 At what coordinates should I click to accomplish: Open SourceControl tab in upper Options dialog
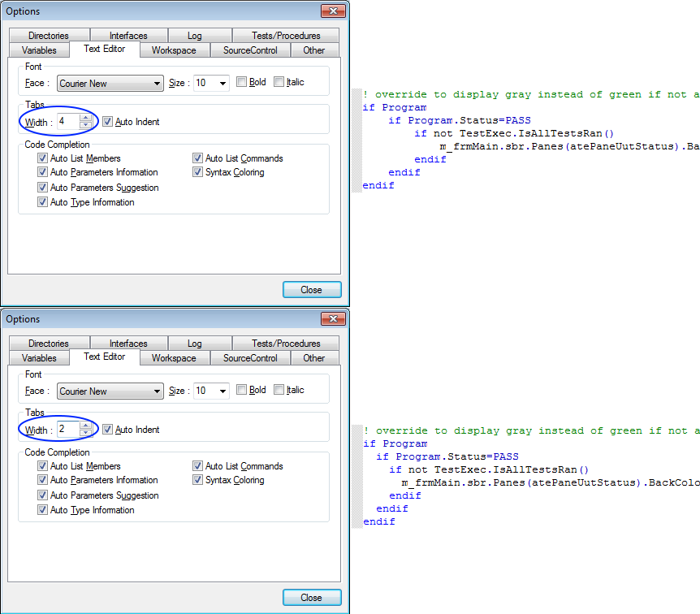(x=250, y=50)
